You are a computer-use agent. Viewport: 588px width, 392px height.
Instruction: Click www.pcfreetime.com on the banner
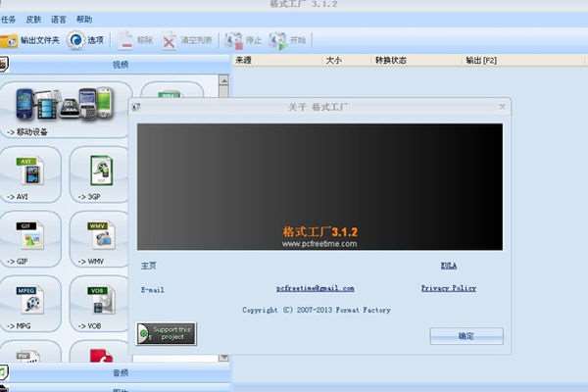319,244
